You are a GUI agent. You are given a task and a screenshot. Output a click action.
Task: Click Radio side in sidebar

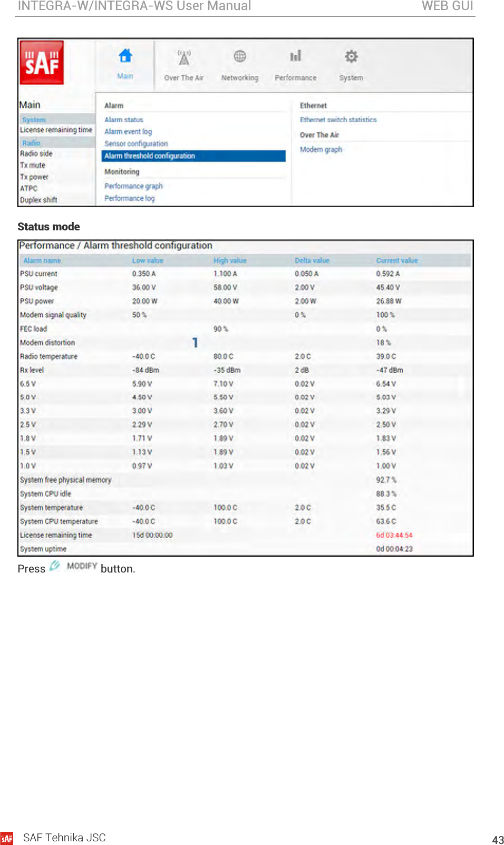point(36,154)
